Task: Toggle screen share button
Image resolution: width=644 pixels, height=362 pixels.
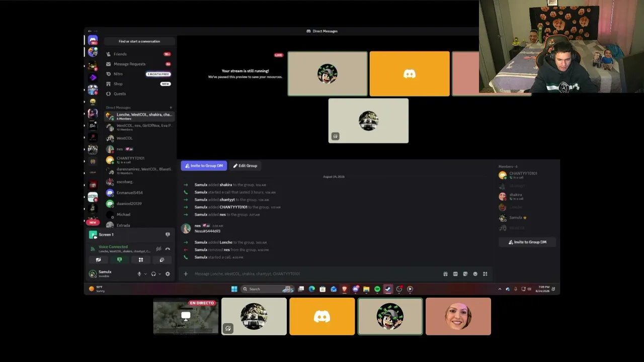Action: [119, 260]
